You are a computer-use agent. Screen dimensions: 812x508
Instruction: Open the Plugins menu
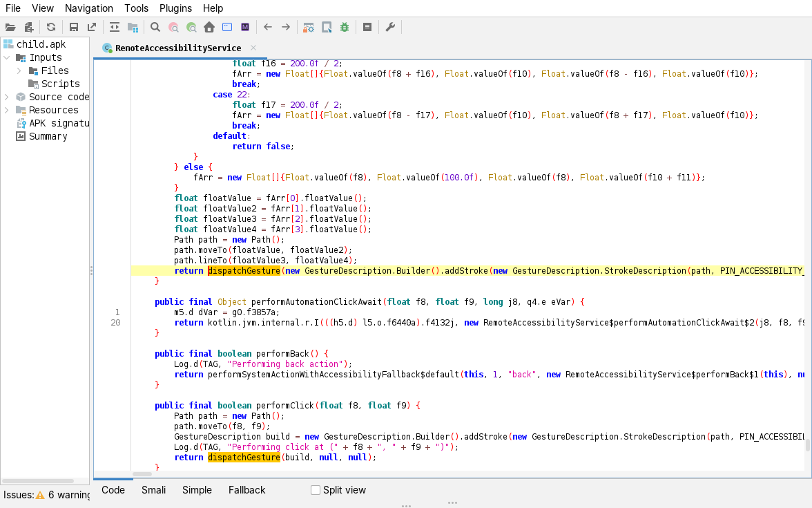tap(175, 8)
